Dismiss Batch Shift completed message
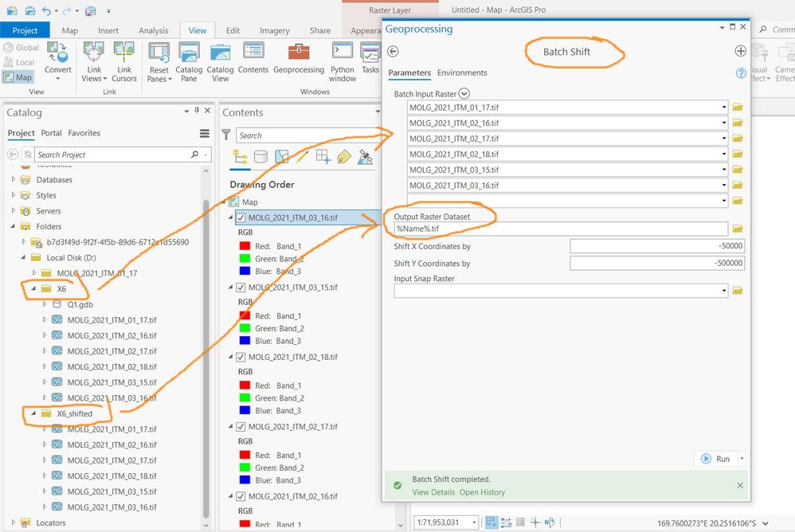 pyautogui.click(x=740, y=485)
